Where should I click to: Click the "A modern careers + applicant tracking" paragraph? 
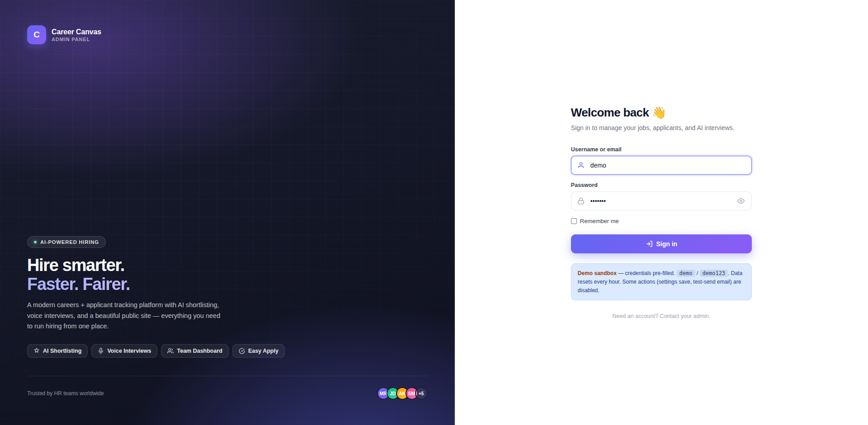tap(124, 316)
